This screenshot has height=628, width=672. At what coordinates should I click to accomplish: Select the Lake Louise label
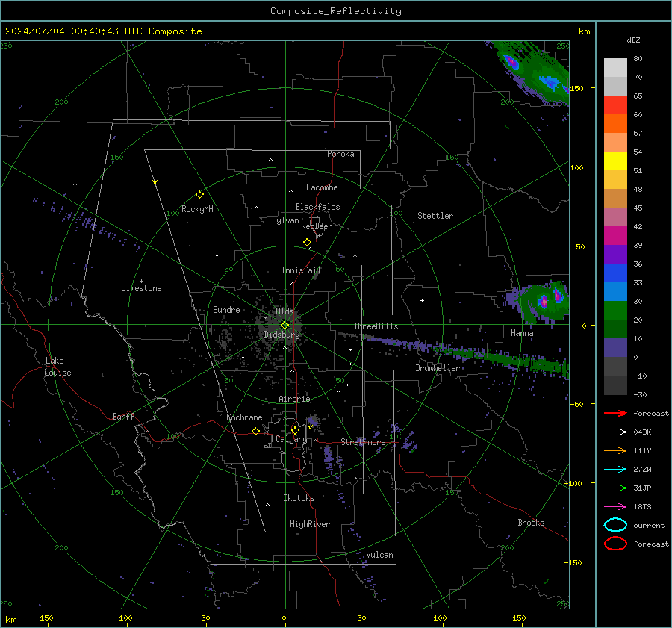pyautogui.click(x=57, y=367)
